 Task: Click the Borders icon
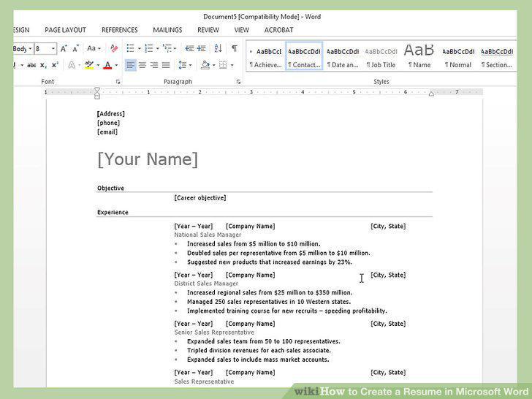(x=223, y=65)
